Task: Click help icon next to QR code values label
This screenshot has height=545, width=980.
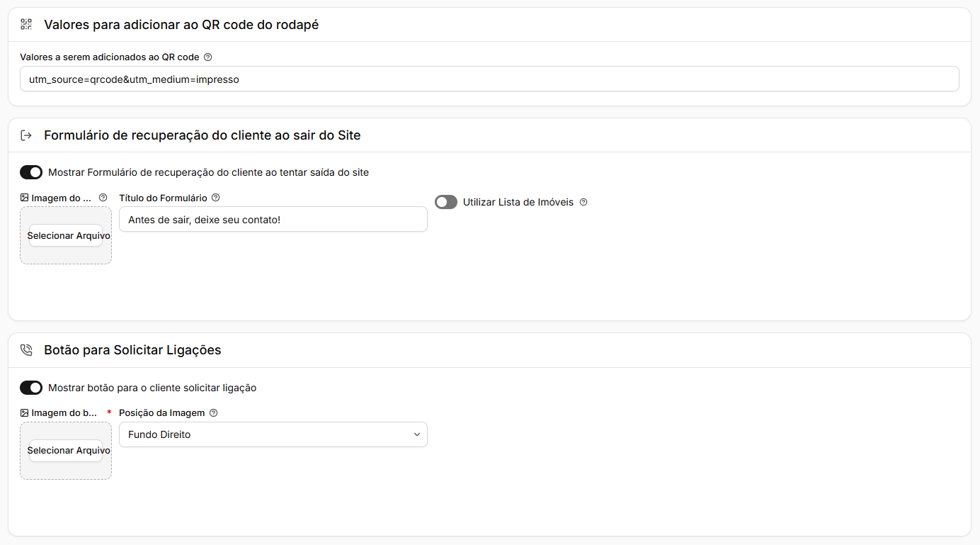Action: (207, 57)
